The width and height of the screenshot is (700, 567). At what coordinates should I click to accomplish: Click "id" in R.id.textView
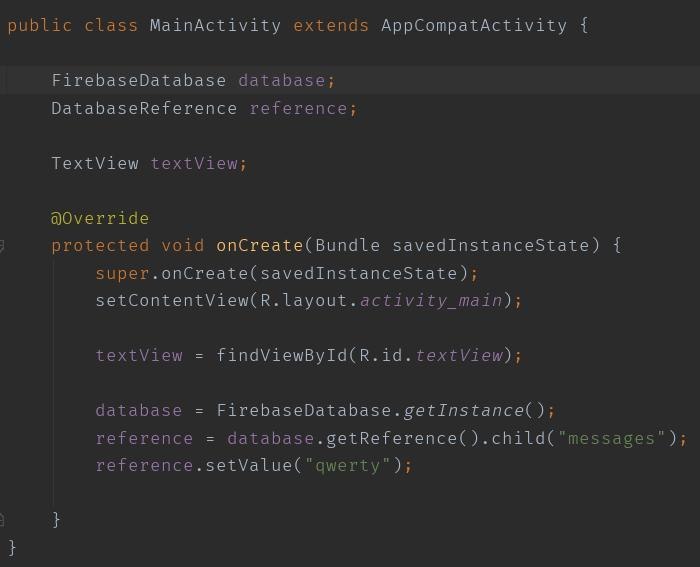(x=392, y=355)
